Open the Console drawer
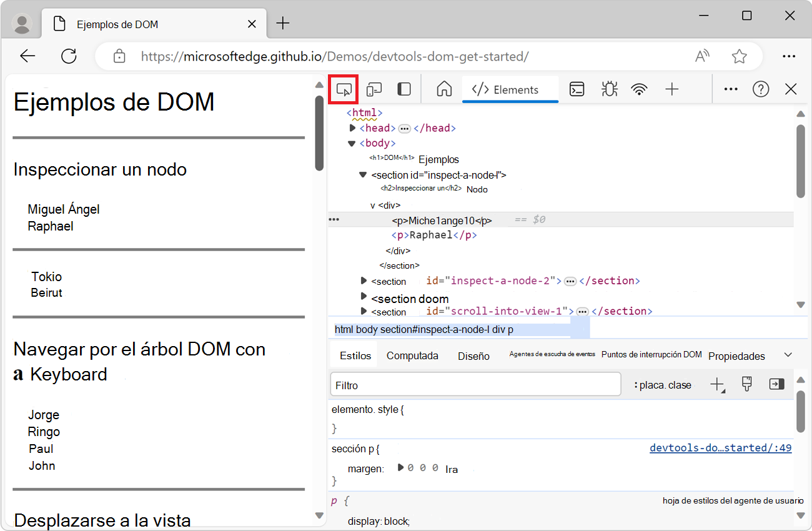The width and height of the screenshot is (812, 531). pos(576,89)
